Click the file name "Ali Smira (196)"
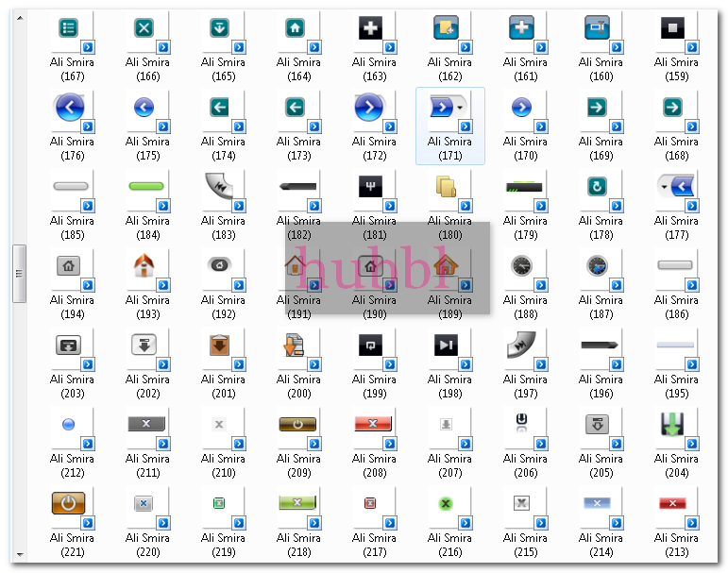728x573 pixels. click(x=601, y=386)
